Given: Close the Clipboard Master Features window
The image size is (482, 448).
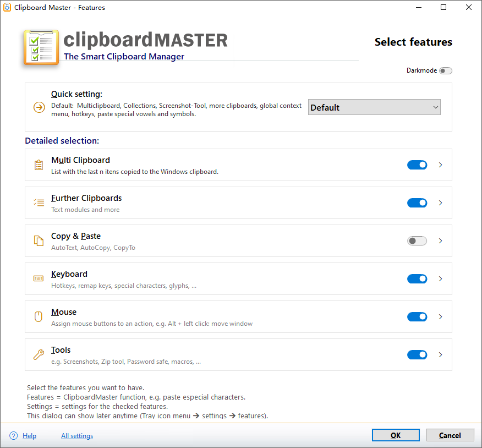Looking at the screenshot, I should click(x=468, y=7).
